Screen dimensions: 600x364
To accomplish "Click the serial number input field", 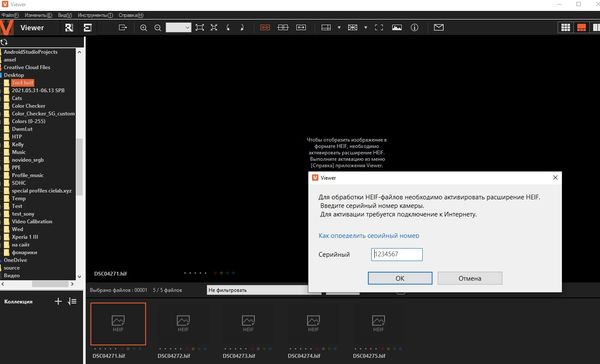I will pos(397,255).
